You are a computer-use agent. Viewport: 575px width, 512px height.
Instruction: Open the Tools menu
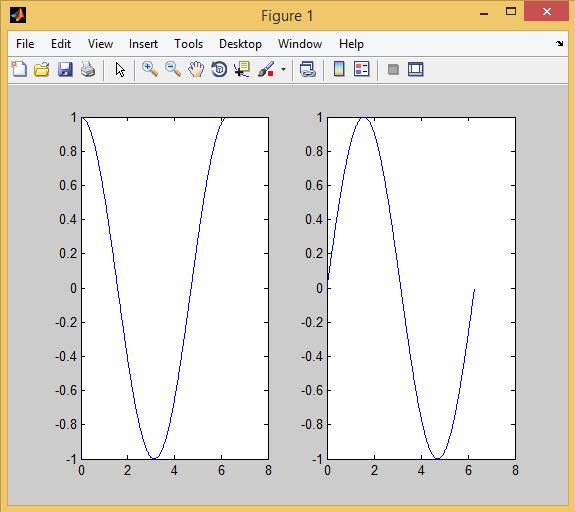pos(188,44)
